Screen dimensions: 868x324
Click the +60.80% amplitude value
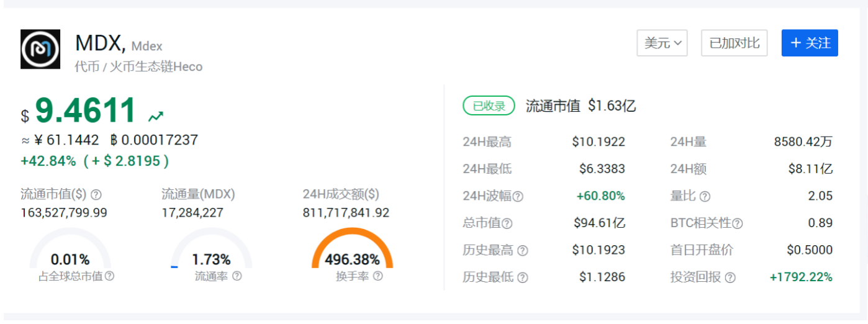pyautogui.click(x=600, y=196)
